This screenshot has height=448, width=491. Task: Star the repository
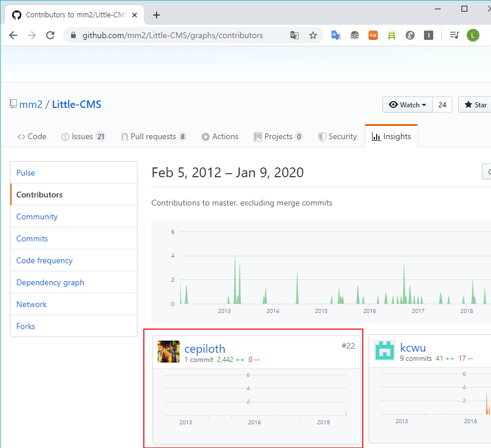pyautogui.click(x=475, y=104)
